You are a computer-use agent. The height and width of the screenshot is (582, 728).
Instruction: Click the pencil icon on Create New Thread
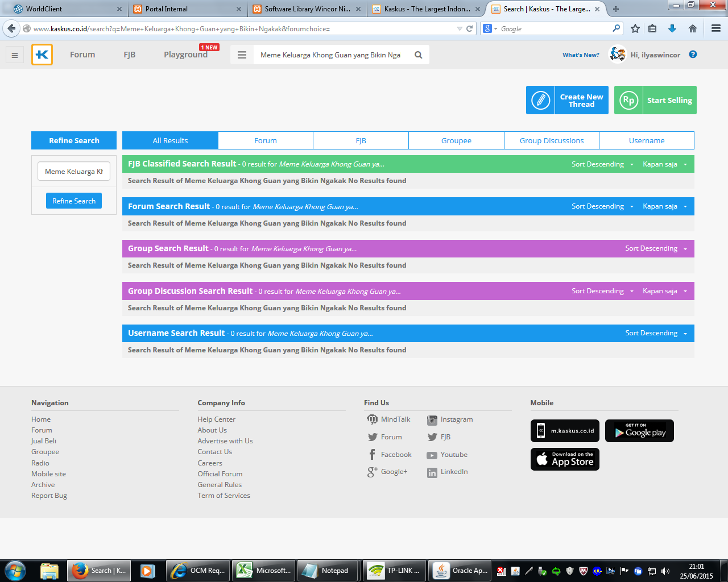click(540, 100)
